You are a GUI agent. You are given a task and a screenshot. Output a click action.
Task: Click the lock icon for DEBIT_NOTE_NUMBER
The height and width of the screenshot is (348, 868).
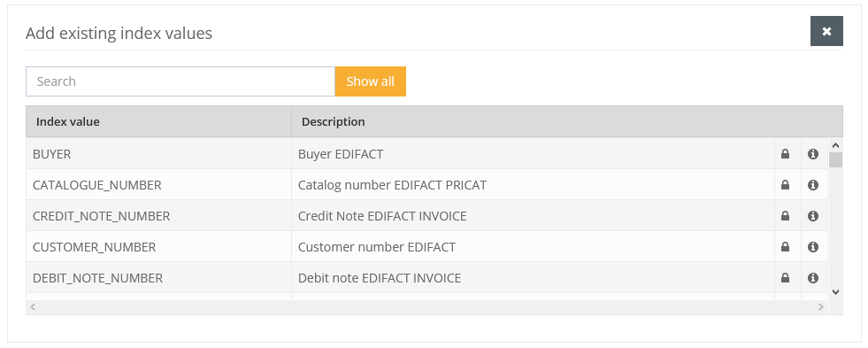[x=785, y=278]
